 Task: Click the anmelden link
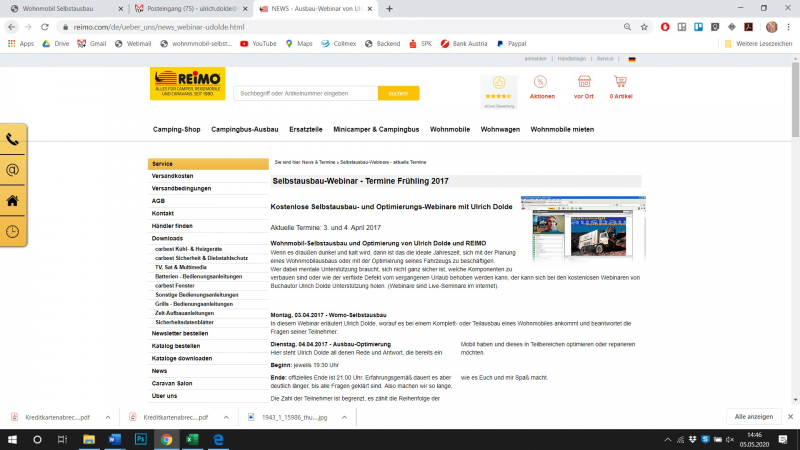tap(535, 59)
